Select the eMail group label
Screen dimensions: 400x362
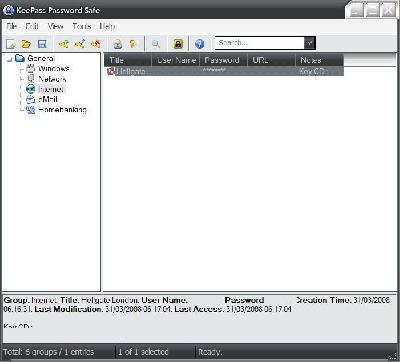pos(48,99)
